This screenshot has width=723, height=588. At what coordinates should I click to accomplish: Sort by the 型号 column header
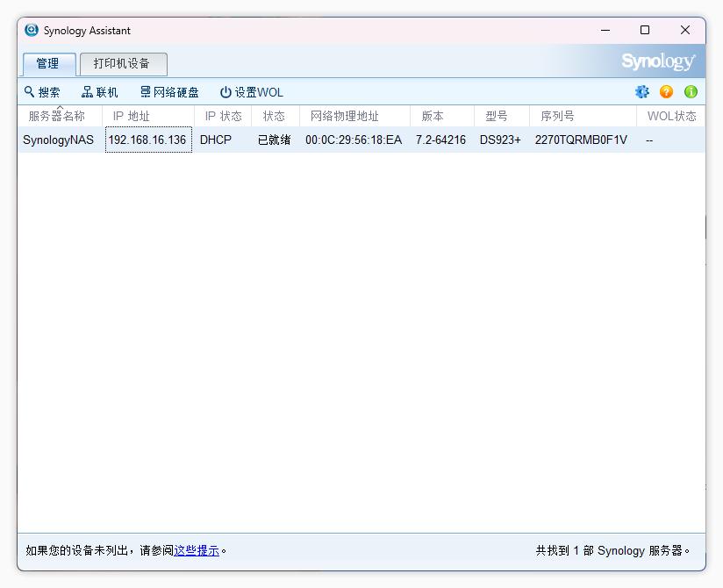pyautogui.click(x=502, y=116)
